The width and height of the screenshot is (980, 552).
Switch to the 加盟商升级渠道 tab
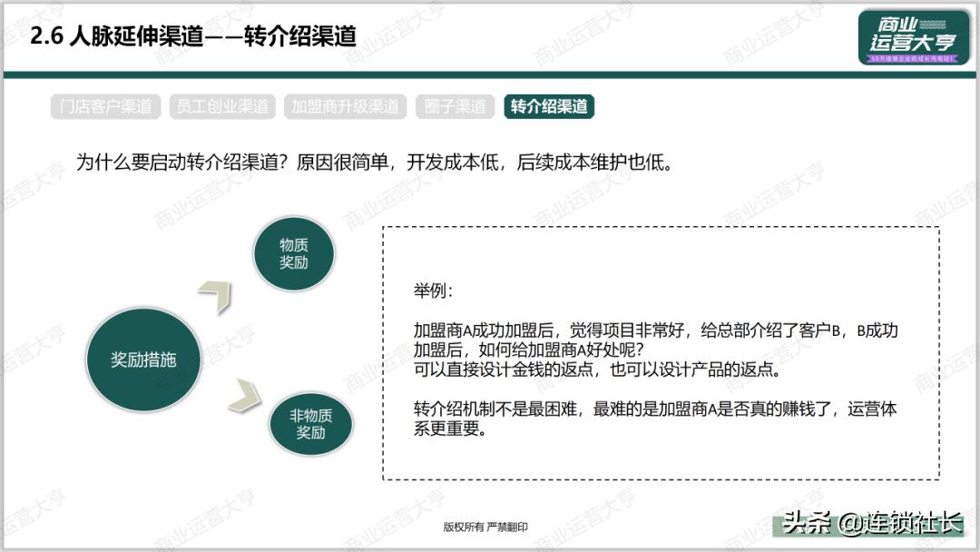tap(345, 106)
